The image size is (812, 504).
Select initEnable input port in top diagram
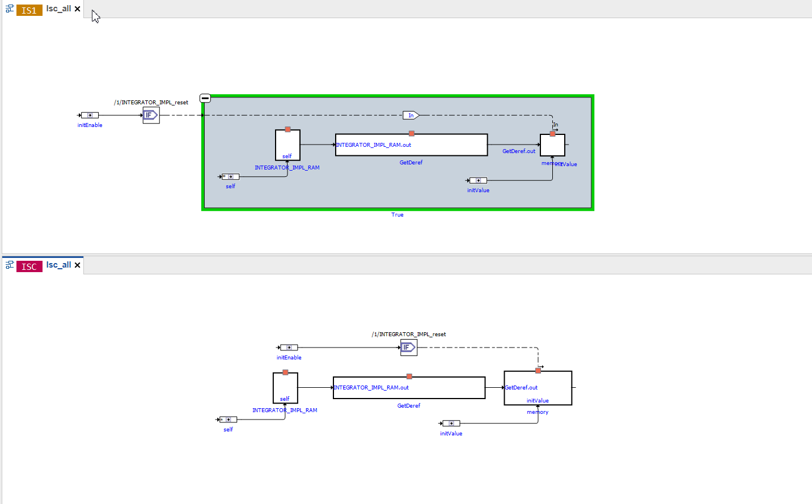[90, 115]
